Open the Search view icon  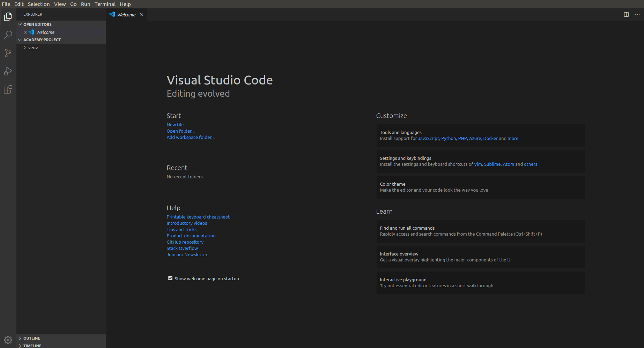pyautogui.click(x=8, y=35)
